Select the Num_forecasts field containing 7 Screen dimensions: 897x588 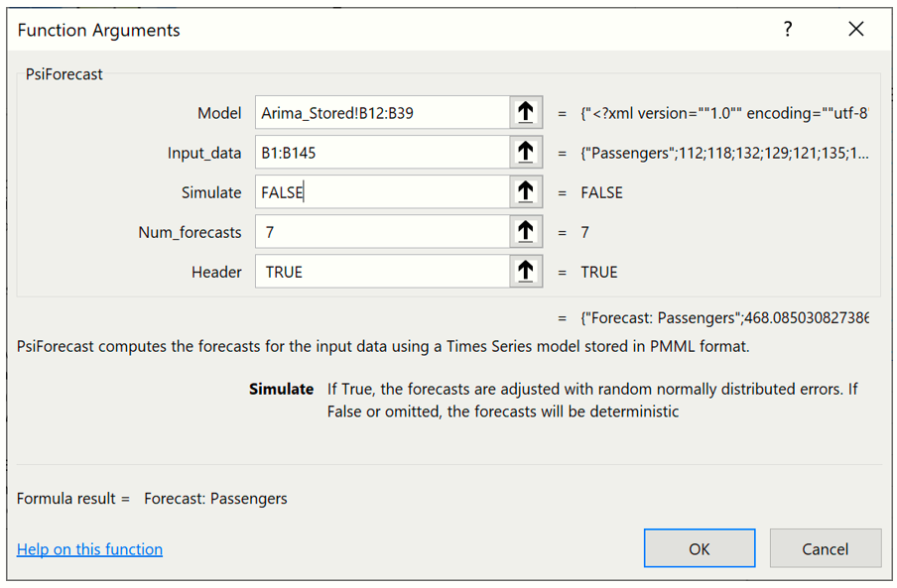(x=382, y=232)
